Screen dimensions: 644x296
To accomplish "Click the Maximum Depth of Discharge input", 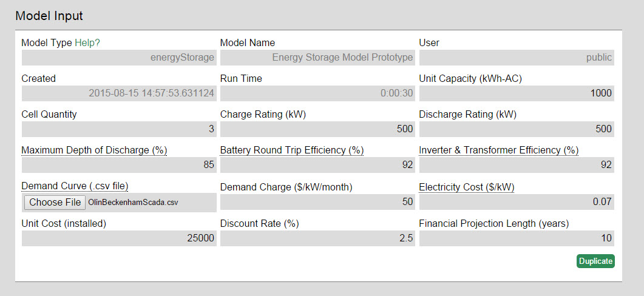I will pyautogui.click(x=119, y=165).
